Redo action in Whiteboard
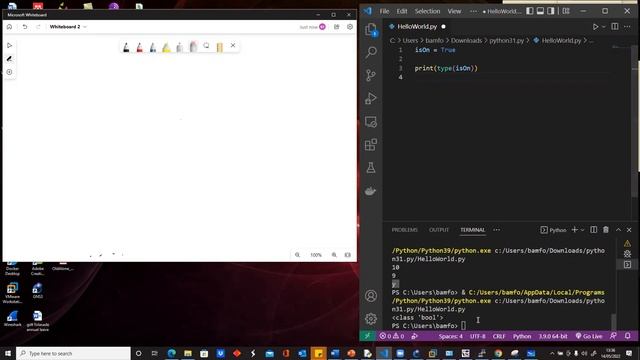Viewport: 640px width, 360px height. point(38,27)
